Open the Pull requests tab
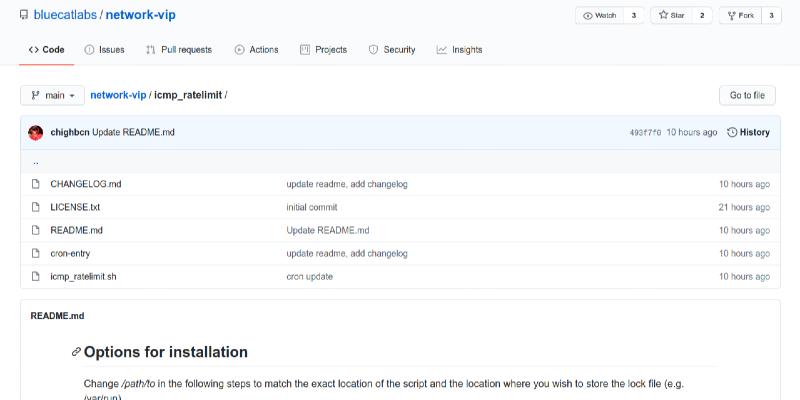Image resolution: width=800 pixels, height=400 pixels. click(x=179, y=49)
